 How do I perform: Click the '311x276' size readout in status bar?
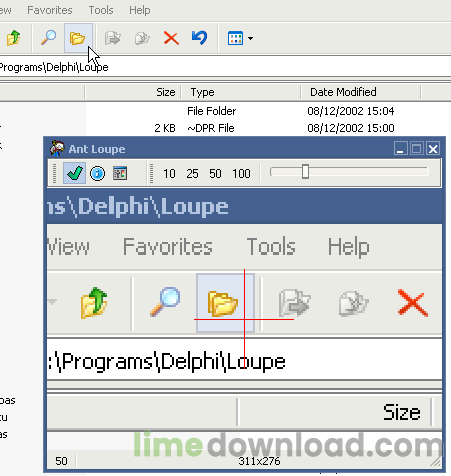click(259, 461)
